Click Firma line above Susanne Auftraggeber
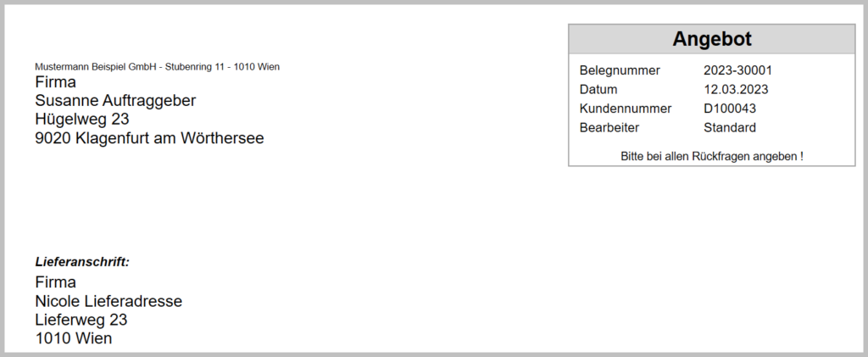This screenshot has height=357, width=868. pos(56,82)
